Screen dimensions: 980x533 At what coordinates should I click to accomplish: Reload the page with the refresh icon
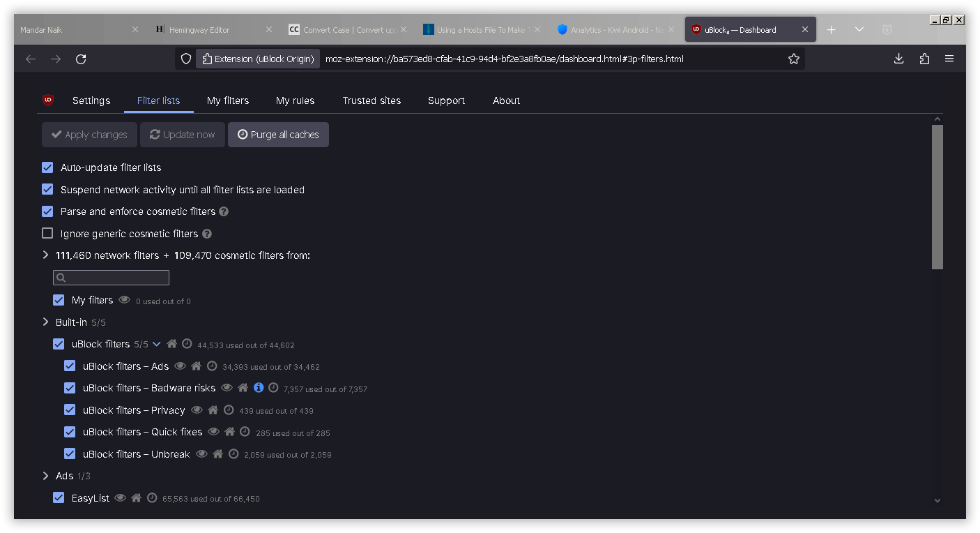point(81,59)
